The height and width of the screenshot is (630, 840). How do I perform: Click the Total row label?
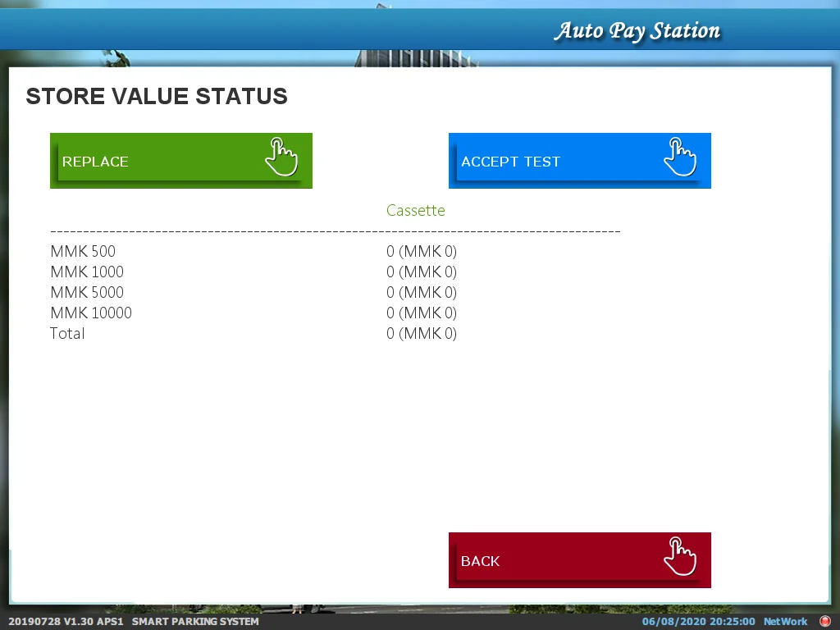point(67,334)
